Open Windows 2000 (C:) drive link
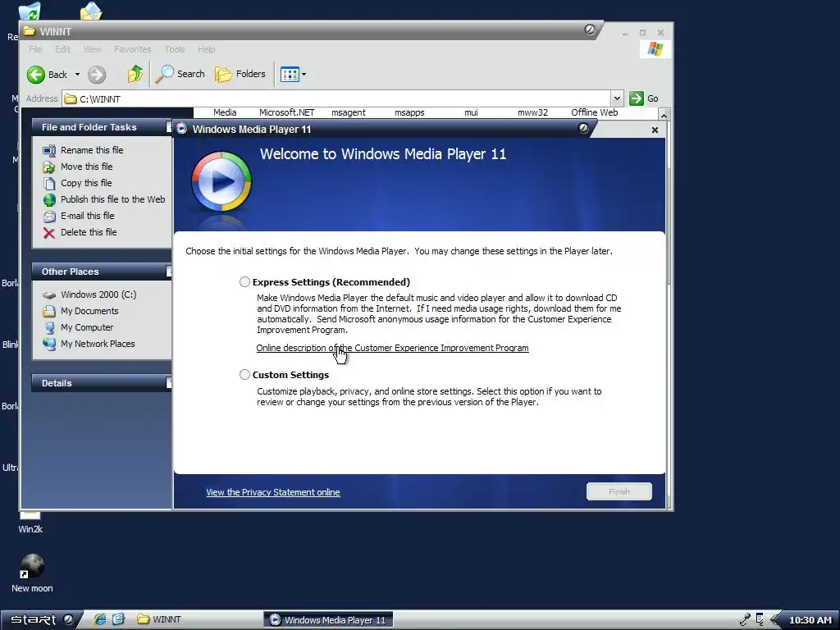This screenshot has height=630, width=840. click(98, 294)
